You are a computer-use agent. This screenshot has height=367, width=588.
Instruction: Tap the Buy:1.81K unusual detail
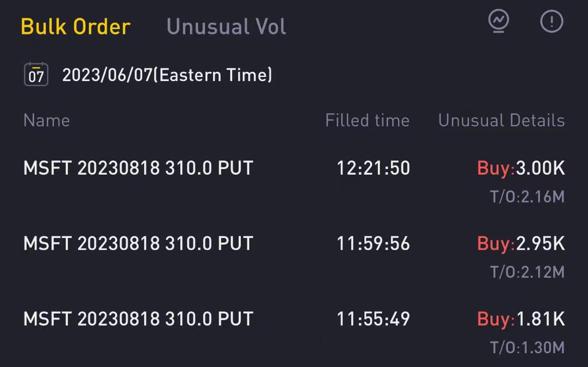click(x=521, y=319)
